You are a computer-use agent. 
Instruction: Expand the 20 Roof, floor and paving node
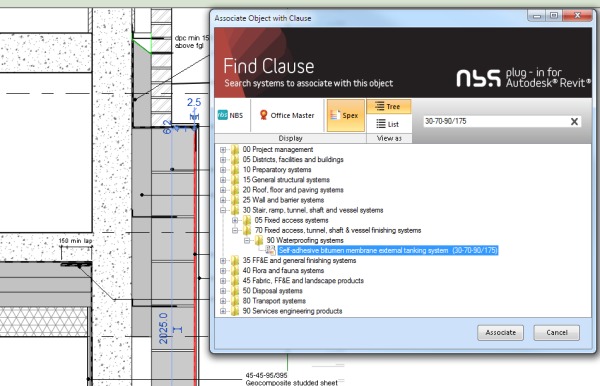pyautogui.click(x=223, y=190)
